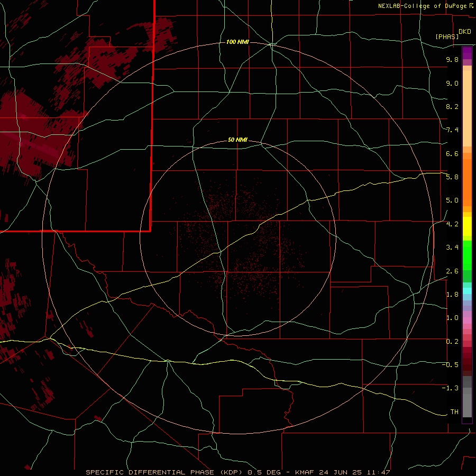This screenshot has height=476, width=476.
Task: Select the 100 NMI range ring label
Action: [237, 42]
